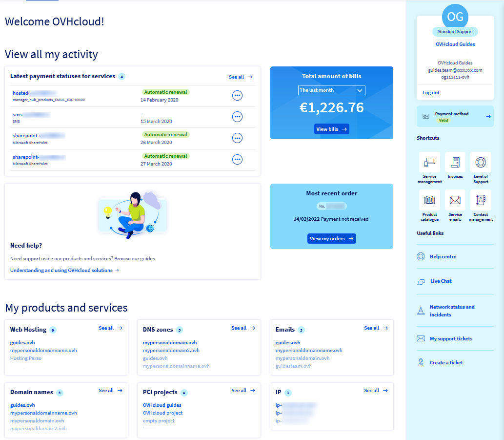Image resolution: width=504 pixels, height=440 pixels.
Task: View My support tickets
Action: pos(451,338)
